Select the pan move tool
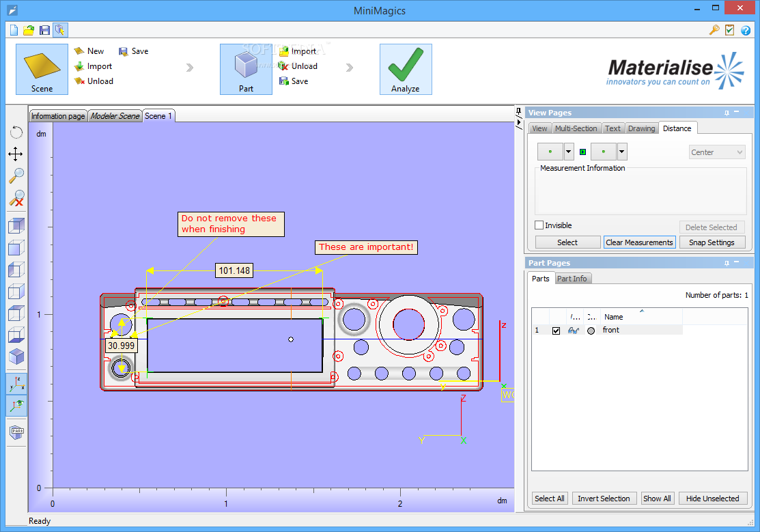 (16, 154)
